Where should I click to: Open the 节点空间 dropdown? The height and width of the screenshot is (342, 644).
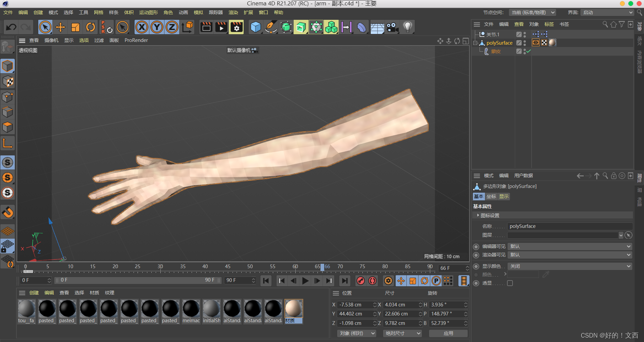(x=532, y=12)
